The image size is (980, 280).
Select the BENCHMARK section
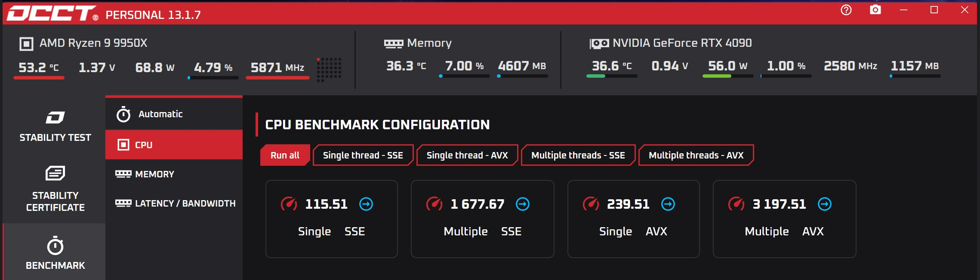coord(55,252)
